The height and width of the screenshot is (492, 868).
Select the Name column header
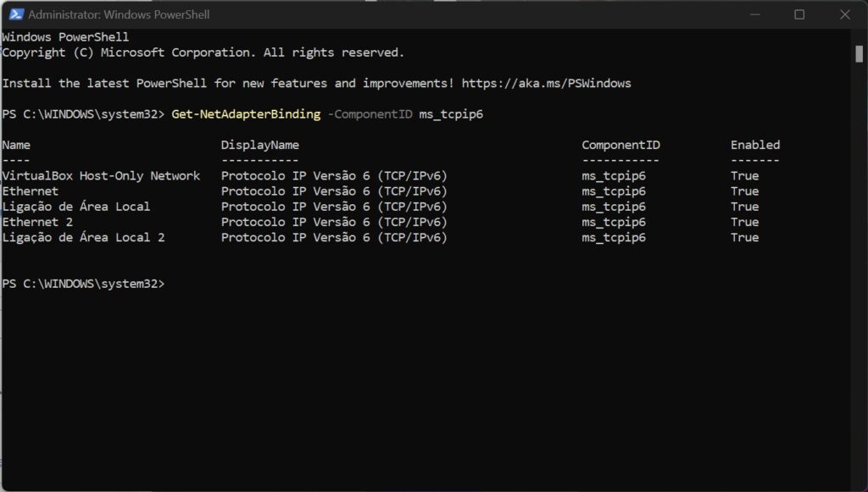[x=15, y=145]
